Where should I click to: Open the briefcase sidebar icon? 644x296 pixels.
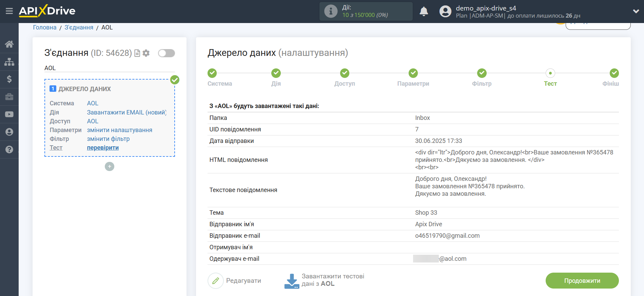click(x=9, y=97)
